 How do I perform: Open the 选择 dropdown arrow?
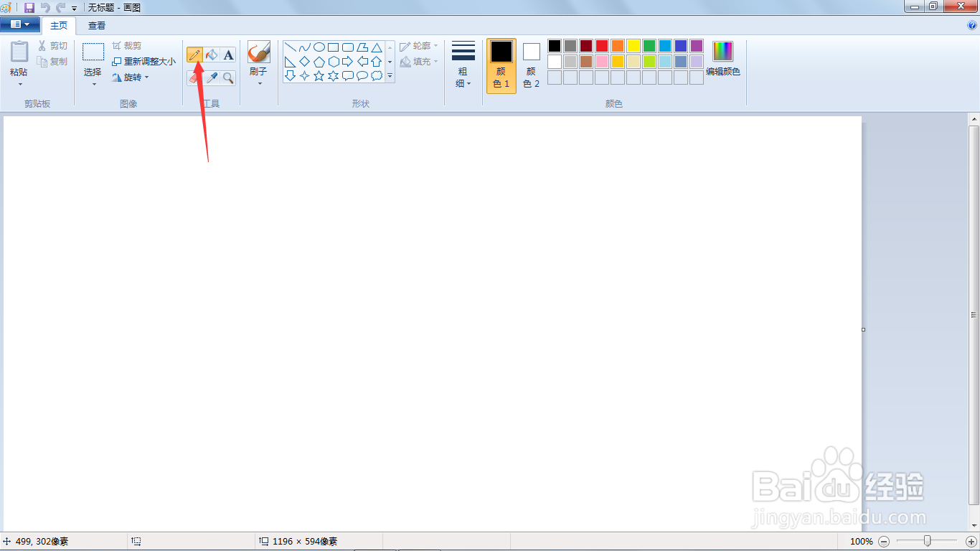93,84
